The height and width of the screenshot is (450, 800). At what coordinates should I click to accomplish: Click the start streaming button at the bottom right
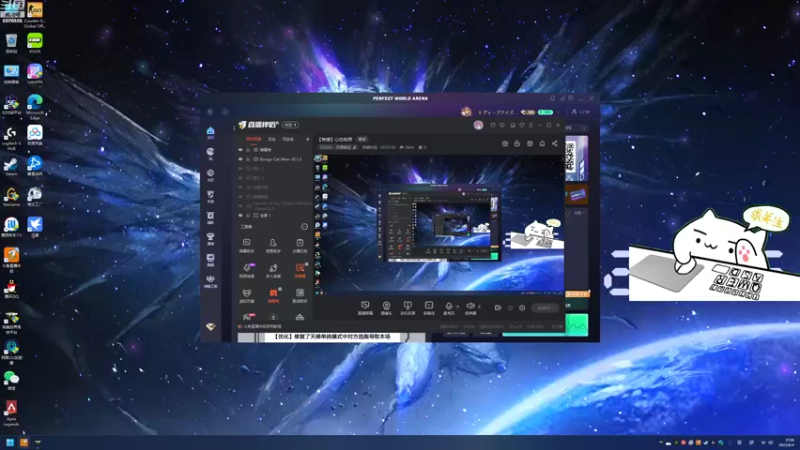545,308
